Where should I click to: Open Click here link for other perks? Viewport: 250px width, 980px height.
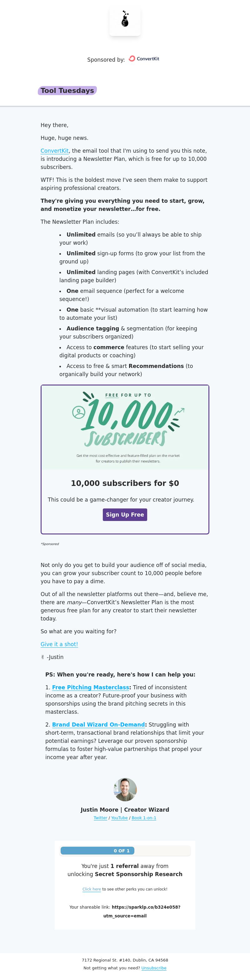[92, 889]
